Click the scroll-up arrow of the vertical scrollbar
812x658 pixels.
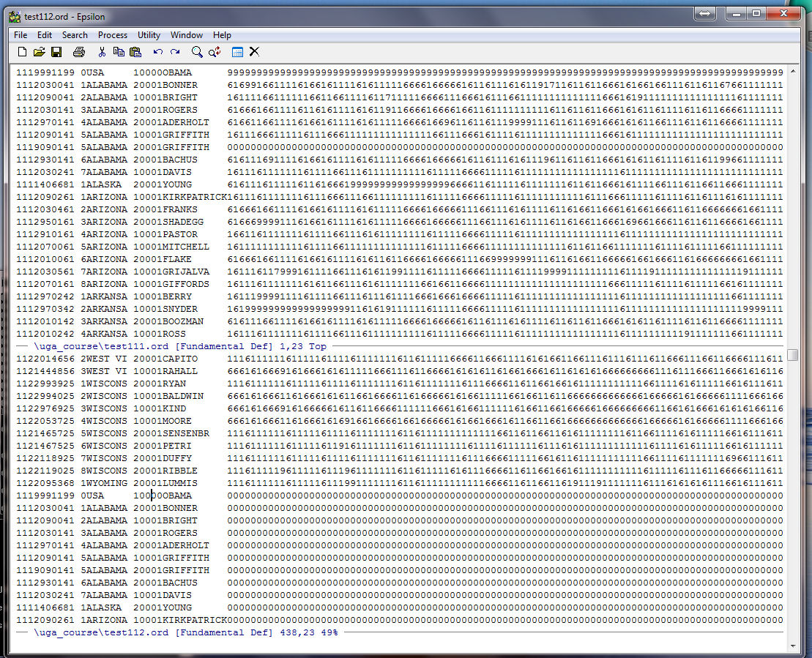pos(792,71)
